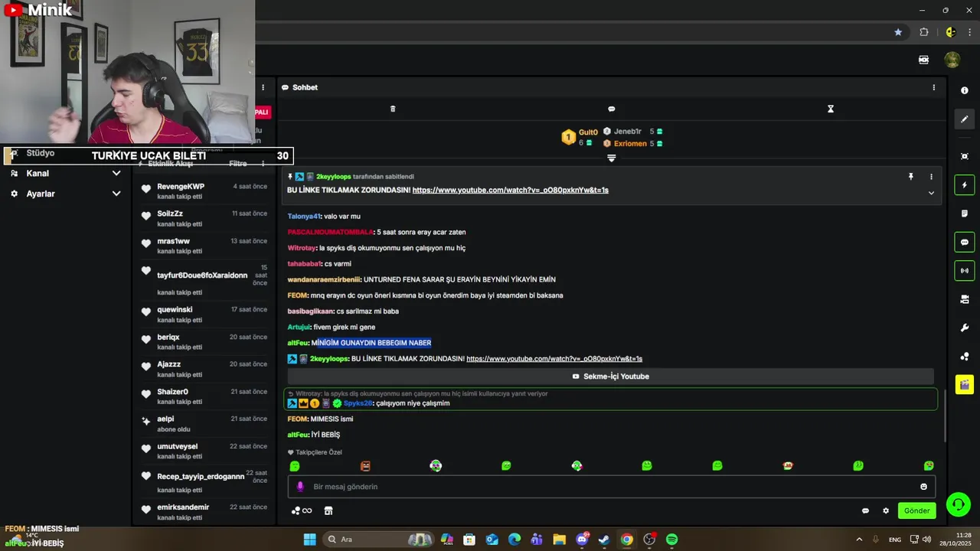The image size is (980, 551).
Task: Select the focus frame icon in sidebar
Action: (964, 156)
